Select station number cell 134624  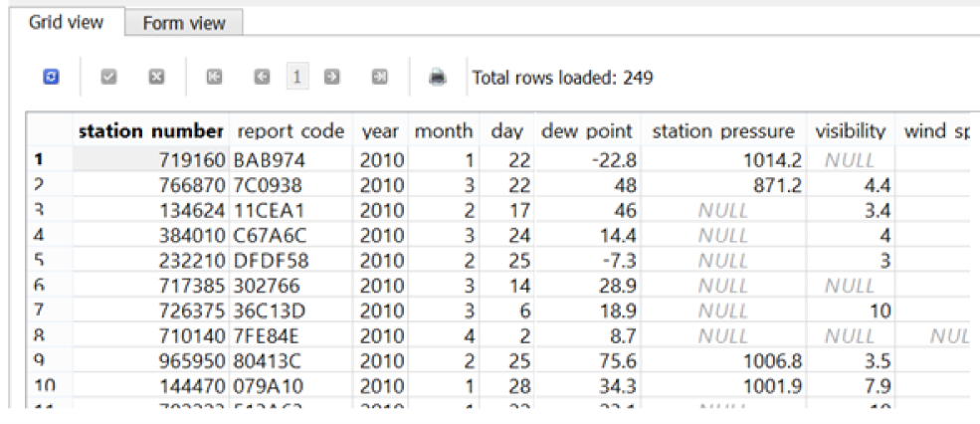(x=150, y=210)
